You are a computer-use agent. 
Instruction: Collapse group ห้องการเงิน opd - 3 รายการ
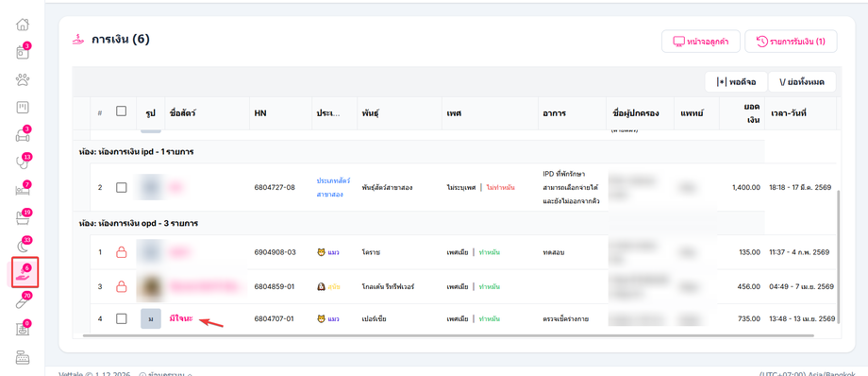[x=139, y=223]
